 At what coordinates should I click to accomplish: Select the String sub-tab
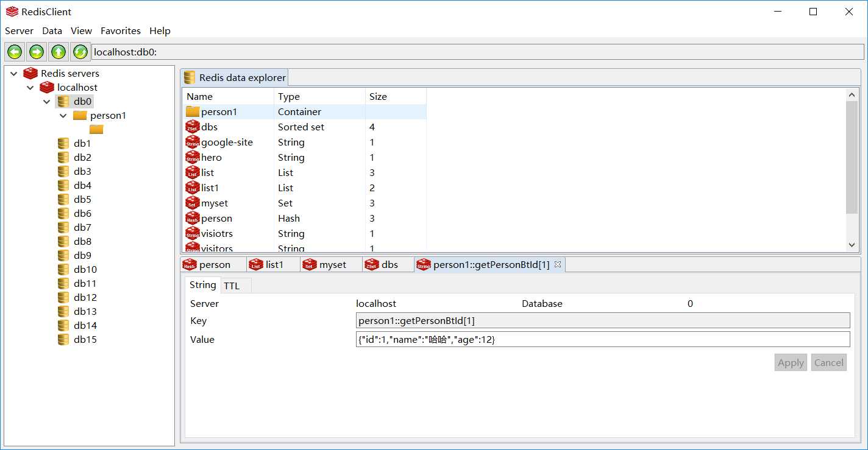[x=202, y=284]
